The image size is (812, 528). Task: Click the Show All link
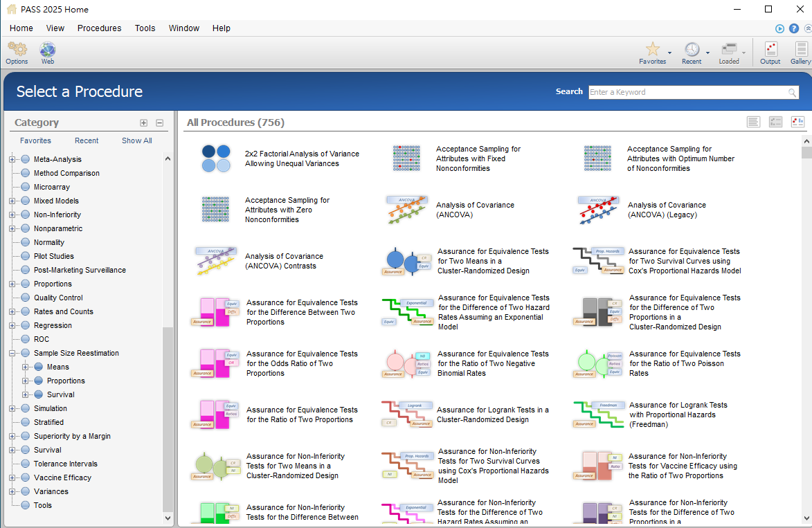(x=136, y=140)
